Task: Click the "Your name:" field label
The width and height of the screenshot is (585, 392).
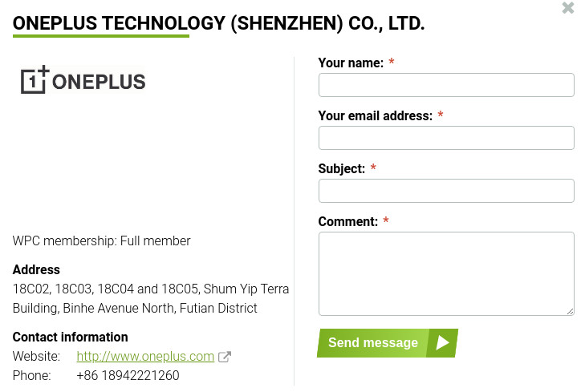Action: click(351, 63)
